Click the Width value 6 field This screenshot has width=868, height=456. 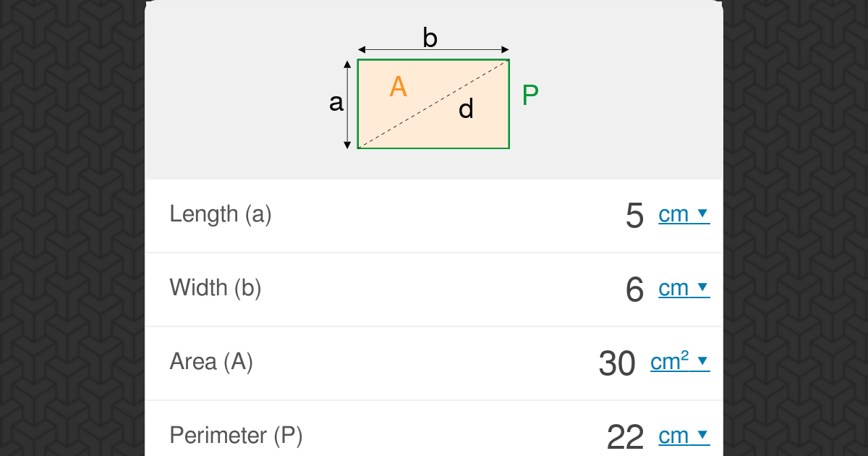[634, 290]
